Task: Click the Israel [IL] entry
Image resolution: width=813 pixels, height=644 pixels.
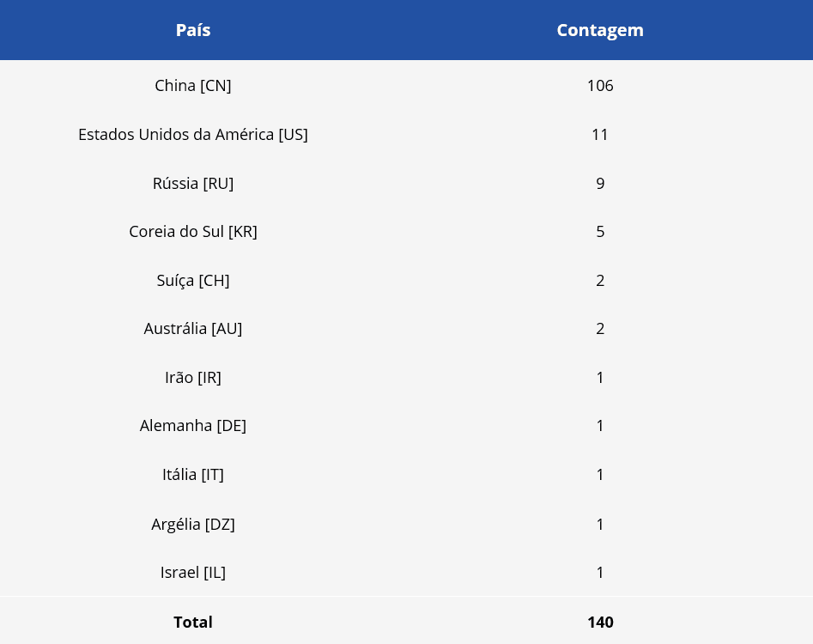Action: tap(193, 573)
